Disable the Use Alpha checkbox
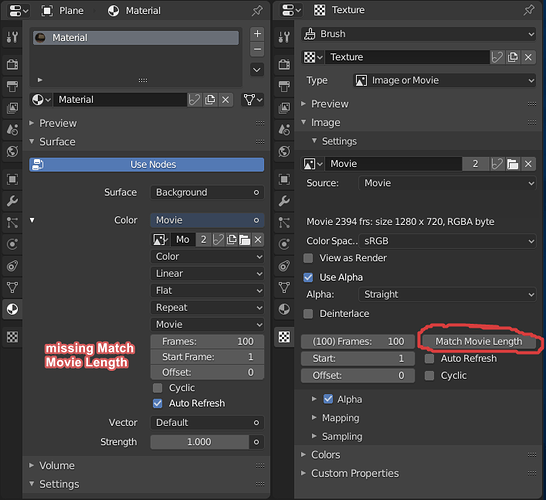 point(308,277)
